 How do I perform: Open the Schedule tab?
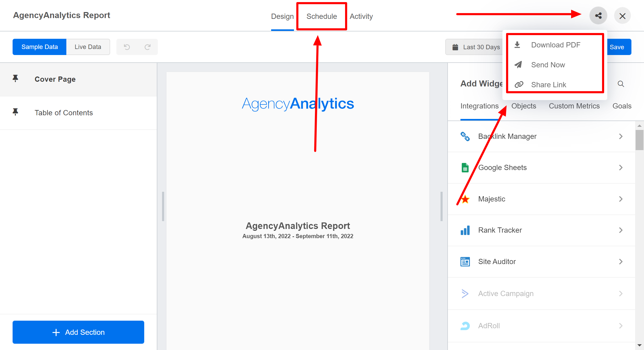pos(321,16)
